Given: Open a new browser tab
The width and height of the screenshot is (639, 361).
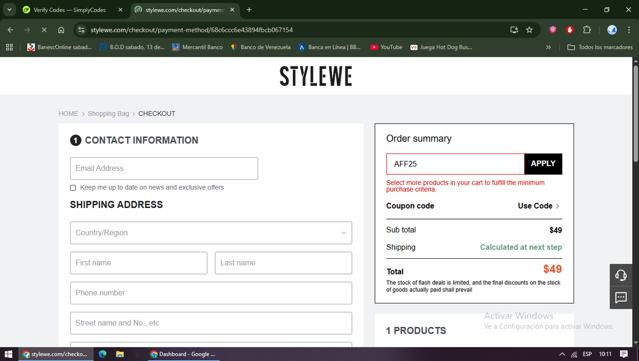Looking at the screenshot, I should coord(249,10).
